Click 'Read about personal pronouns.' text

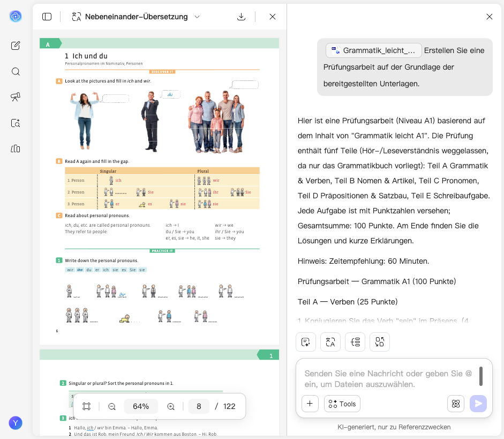(97, 215)
